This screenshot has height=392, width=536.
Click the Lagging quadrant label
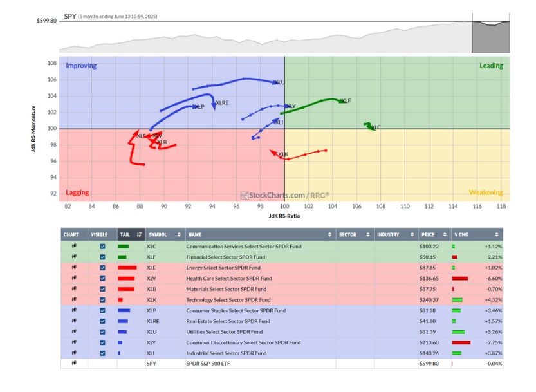(77, 192)
